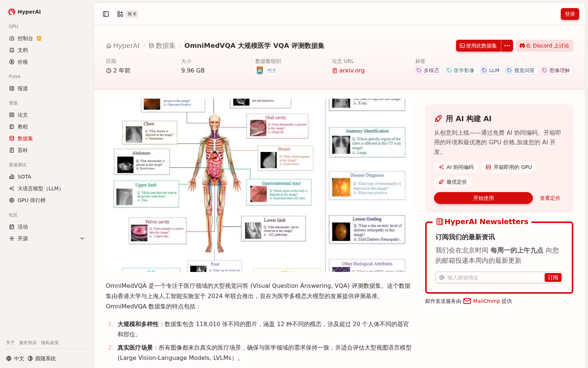Click the AI 协同编码 chip
The height and width of the screenshot is (368, 588).
(x=456, y=167)
